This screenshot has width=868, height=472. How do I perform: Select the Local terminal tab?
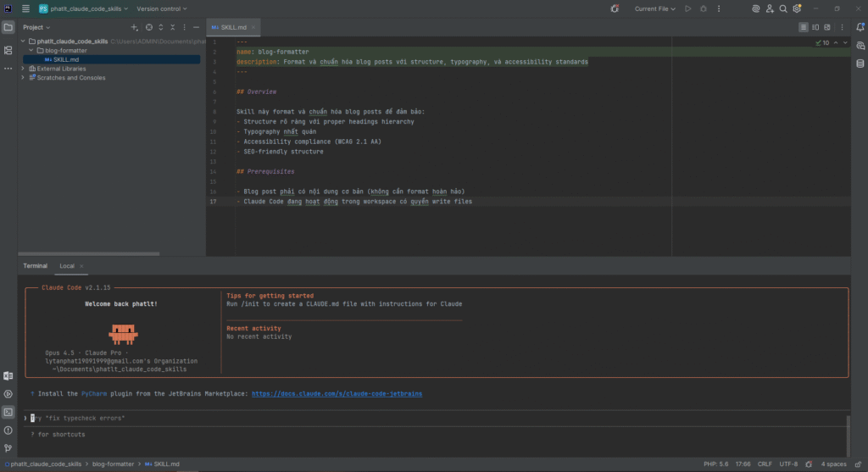[x=66, y=266]
